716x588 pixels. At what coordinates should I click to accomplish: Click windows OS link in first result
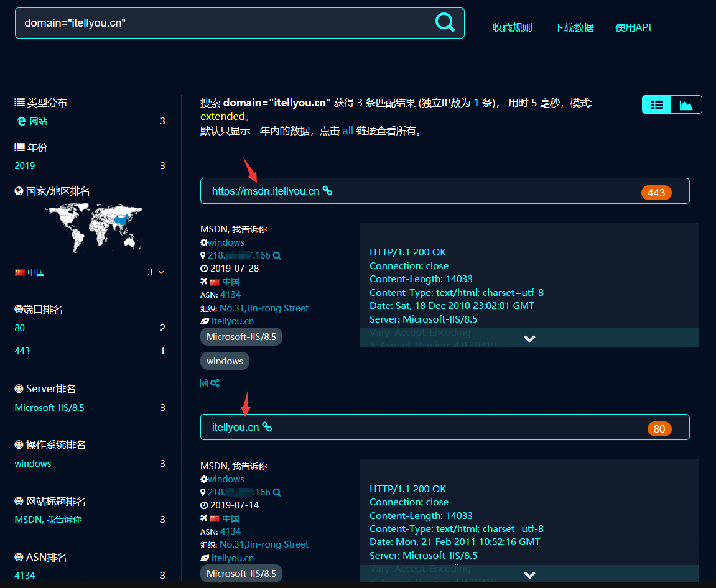point(226,242)
